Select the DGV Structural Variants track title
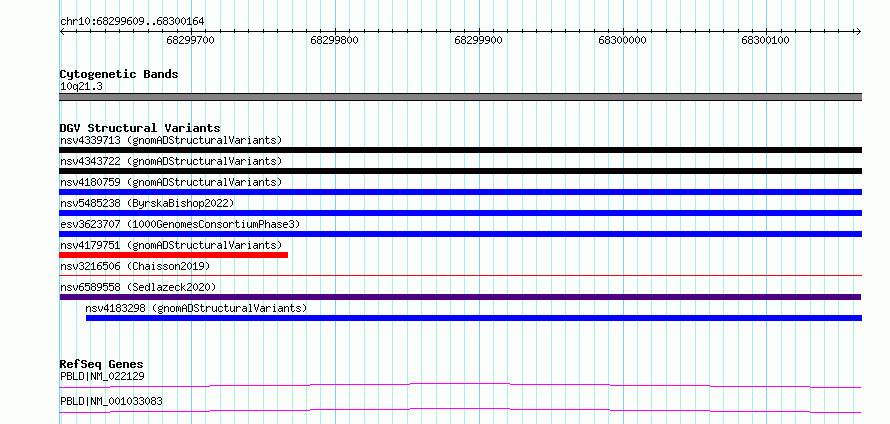This screenshot has height=424, width=890. [x=140, y=128]
